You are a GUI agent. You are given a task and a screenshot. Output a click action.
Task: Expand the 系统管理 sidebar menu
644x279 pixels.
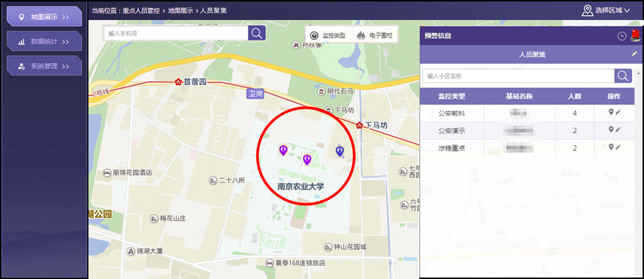(44, 66)
